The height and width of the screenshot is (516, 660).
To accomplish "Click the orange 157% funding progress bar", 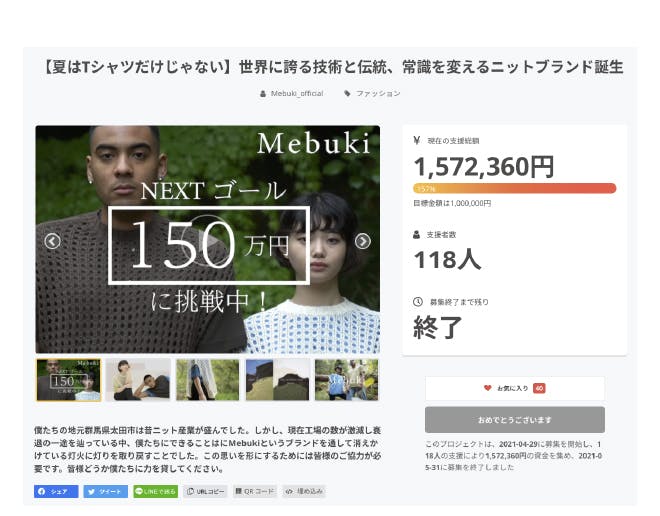I will (x=514, y=188).
